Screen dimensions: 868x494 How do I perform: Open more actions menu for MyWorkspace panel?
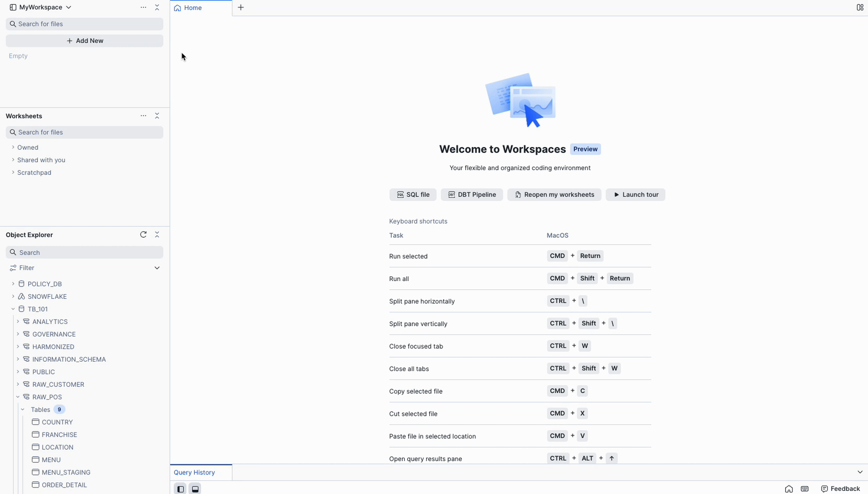tap(143, 7)
